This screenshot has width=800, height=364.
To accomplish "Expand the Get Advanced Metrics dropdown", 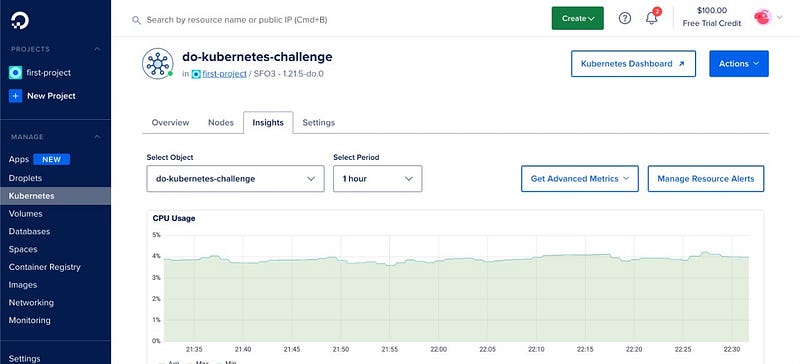I will tap(580, 179).
